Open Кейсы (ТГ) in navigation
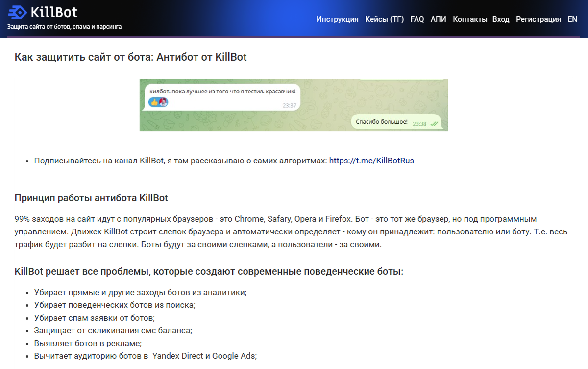Image resolution: width=588 pixels, height=369 pixels. [385, 19]
